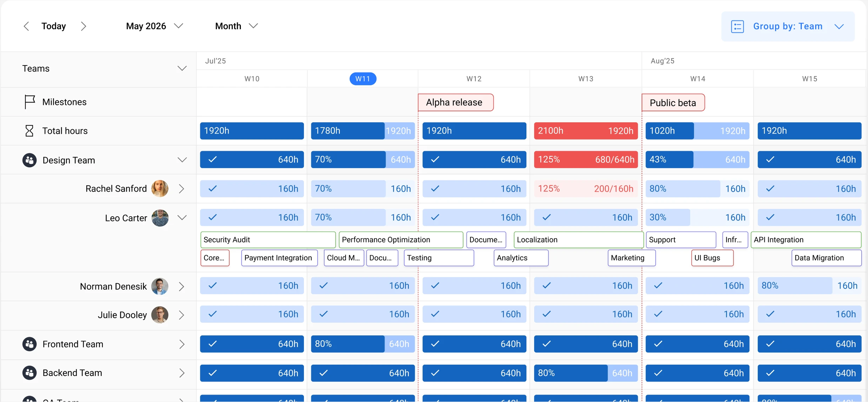868x402 pixels.
Task: Open the API Integration task
Action: pos(806,240)
